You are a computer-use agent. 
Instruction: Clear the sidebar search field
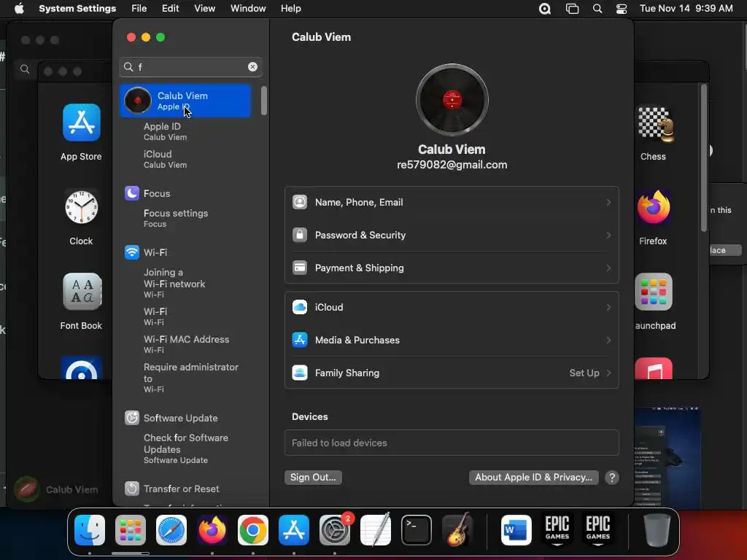pos(252,66)
